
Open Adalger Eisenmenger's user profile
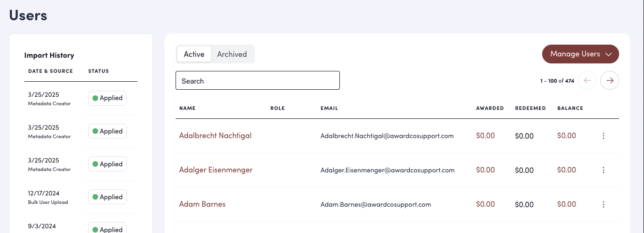216,170
